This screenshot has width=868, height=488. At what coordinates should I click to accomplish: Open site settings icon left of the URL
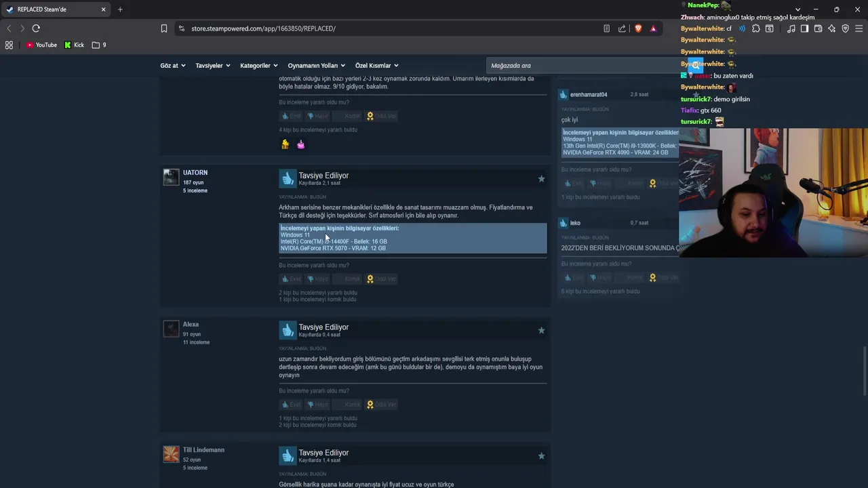[181, 28]
